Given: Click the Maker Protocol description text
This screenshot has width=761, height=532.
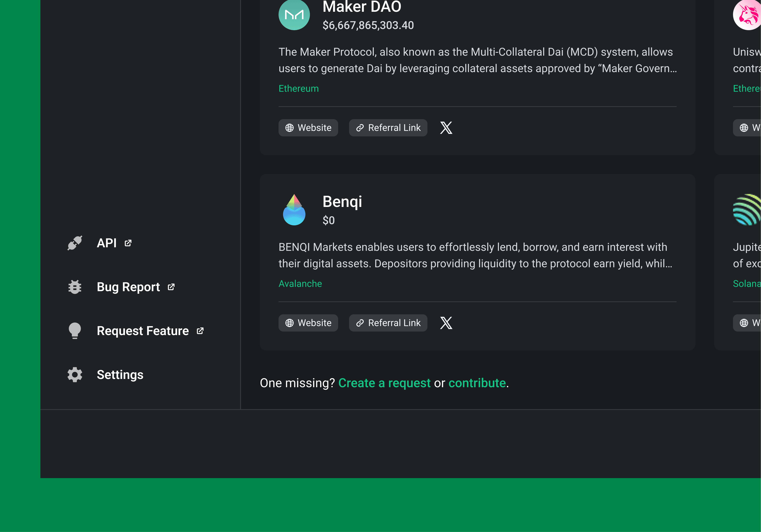Looking at the screenshot, I should (x=478, y=60).
